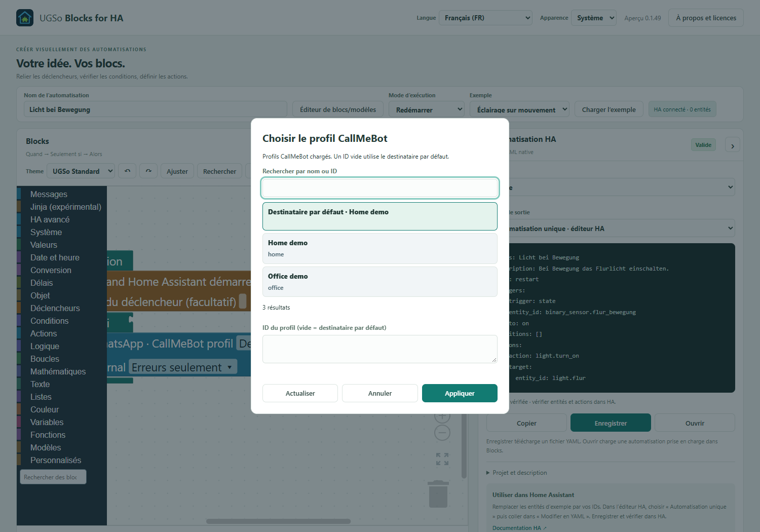Choose the Destinataire par défaut profile option
The image size is (760, 532).
point(380,216)
